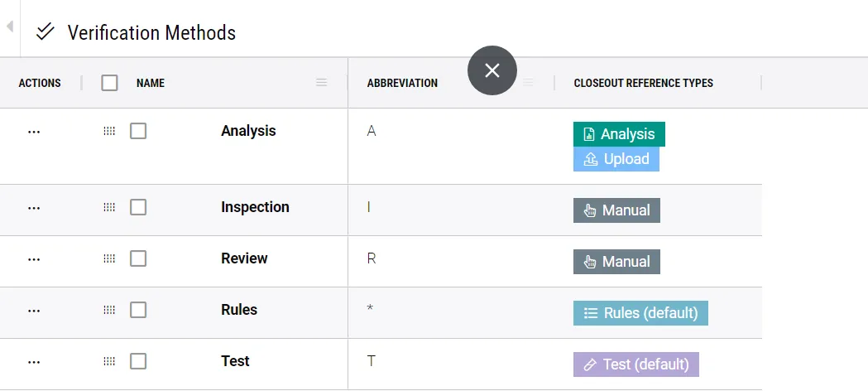
Task: Sort by the Name column header
Action: pos(151,83)
